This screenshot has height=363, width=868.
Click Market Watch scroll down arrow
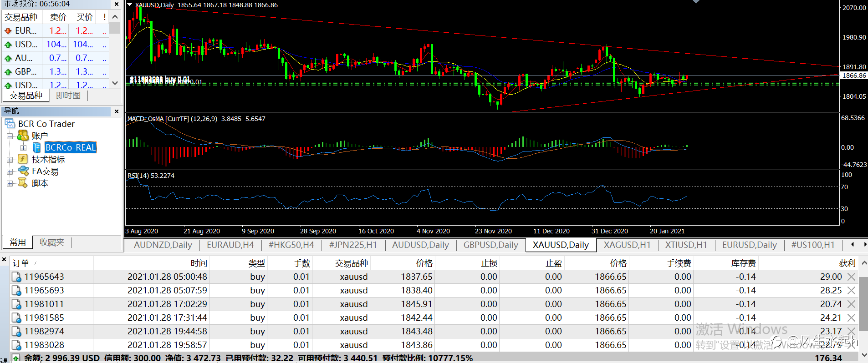(115, 83)
